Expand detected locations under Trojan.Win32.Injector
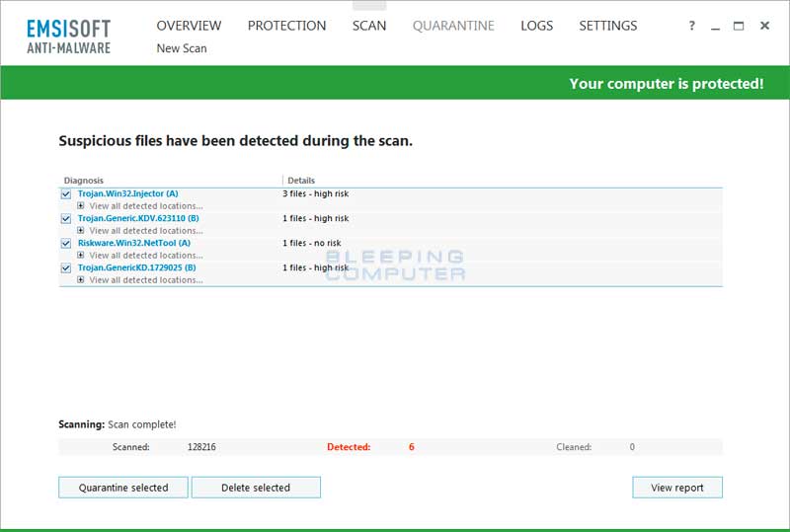The width and height of the screenshot is (790, 532). pyautogui.click(x=81, y=205)
